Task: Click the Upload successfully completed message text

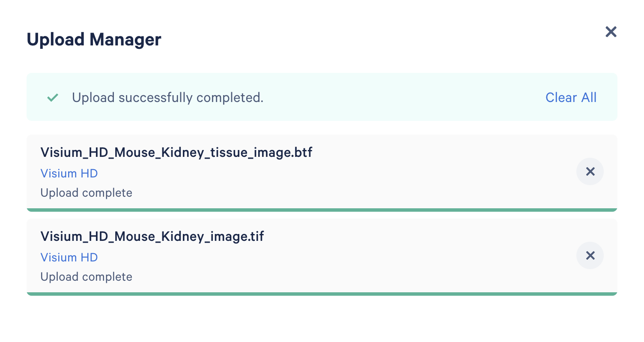Action: [167, 98]
